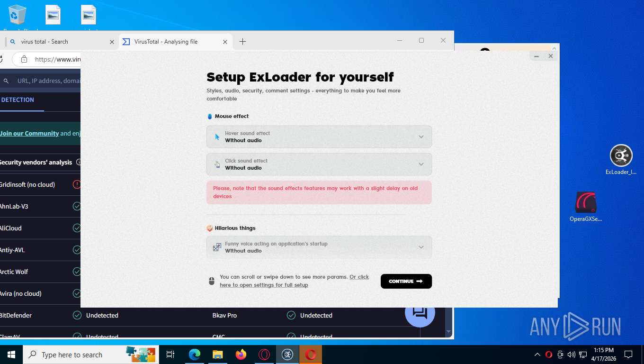Maximize the browser window
644x364 pixels.
tap(421, 41)
